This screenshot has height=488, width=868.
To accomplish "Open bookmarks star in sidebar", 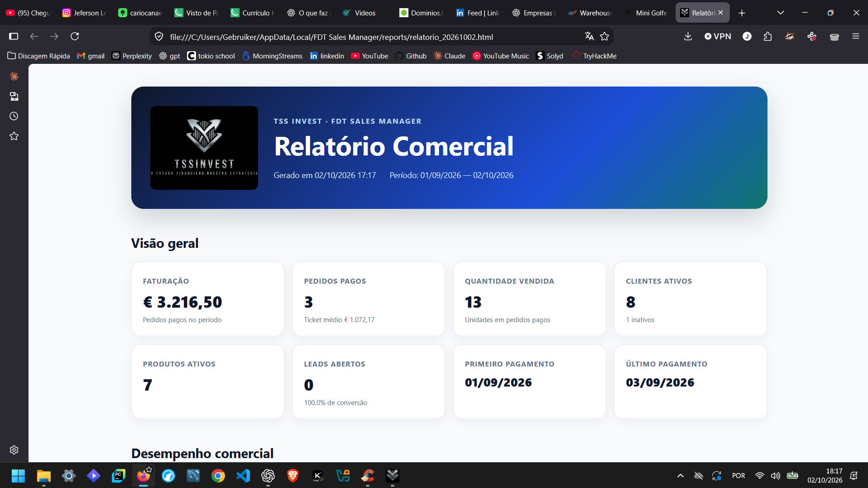I will [x=14, y=136].
